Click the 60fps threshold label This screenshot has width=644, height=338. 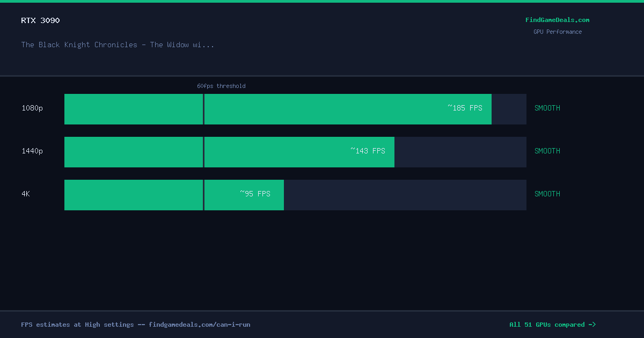coord(221,86)
